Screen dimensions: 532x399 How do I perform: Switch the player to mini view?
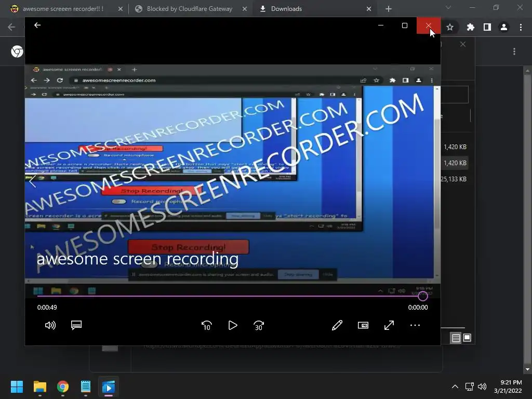(x=363, y=325)
